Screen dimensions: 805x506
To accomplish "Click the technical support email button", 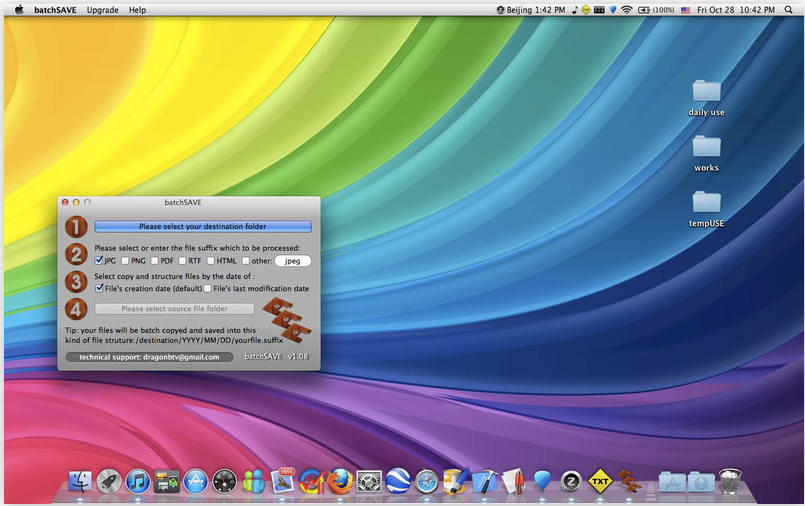I will [149, 357].
